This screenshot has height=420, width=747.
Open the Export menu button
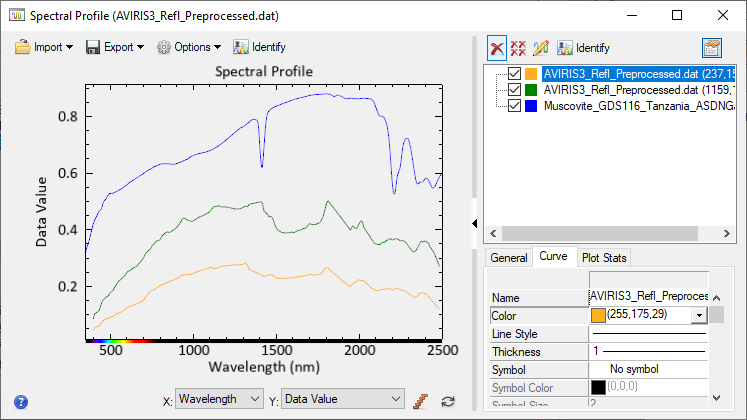coord(115,47)
